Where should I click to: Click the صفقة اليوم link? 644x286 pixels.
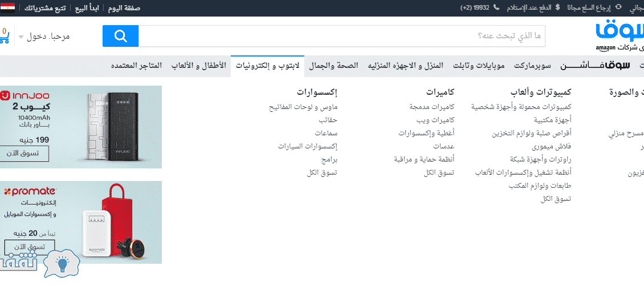click(124, 8)
